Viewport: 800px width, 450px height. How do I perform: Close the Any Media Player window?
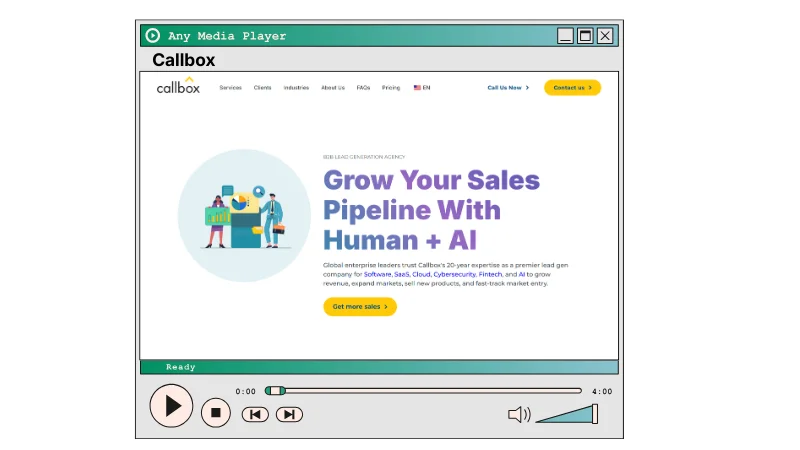605,36
